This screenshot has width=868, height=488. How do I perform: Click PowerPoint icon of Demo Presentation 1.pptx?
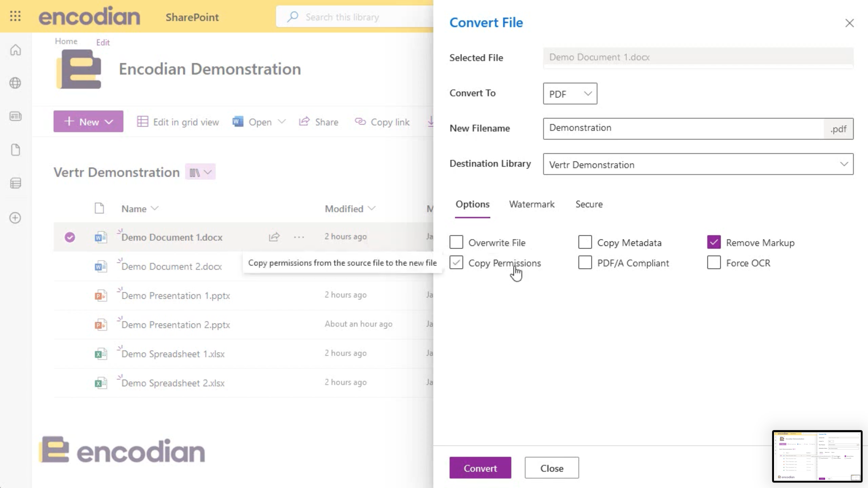[x=100, y=296]
